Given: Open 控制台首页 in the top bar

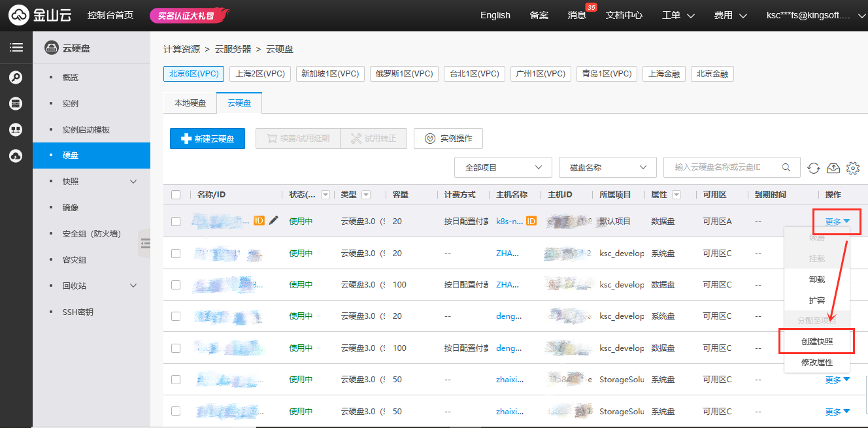Looking at the screenshot, I should [110, 15].
